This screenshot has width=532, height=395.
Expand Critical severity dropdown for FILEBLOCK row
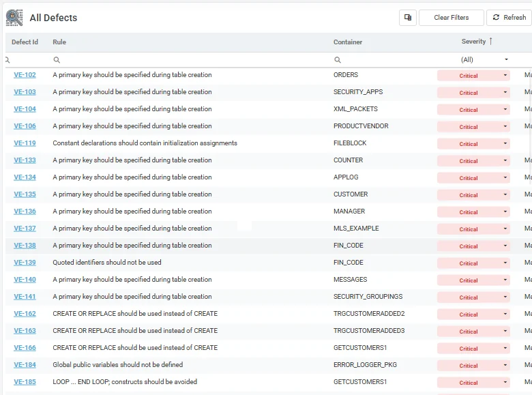point(505,143)
